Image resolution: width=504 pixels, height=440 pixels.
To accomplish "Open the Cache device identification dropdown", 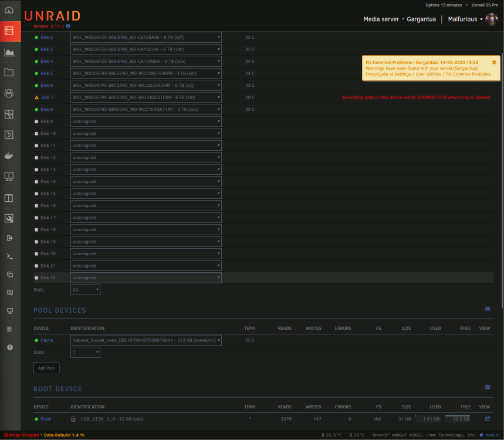I will (x=146, y=340).
